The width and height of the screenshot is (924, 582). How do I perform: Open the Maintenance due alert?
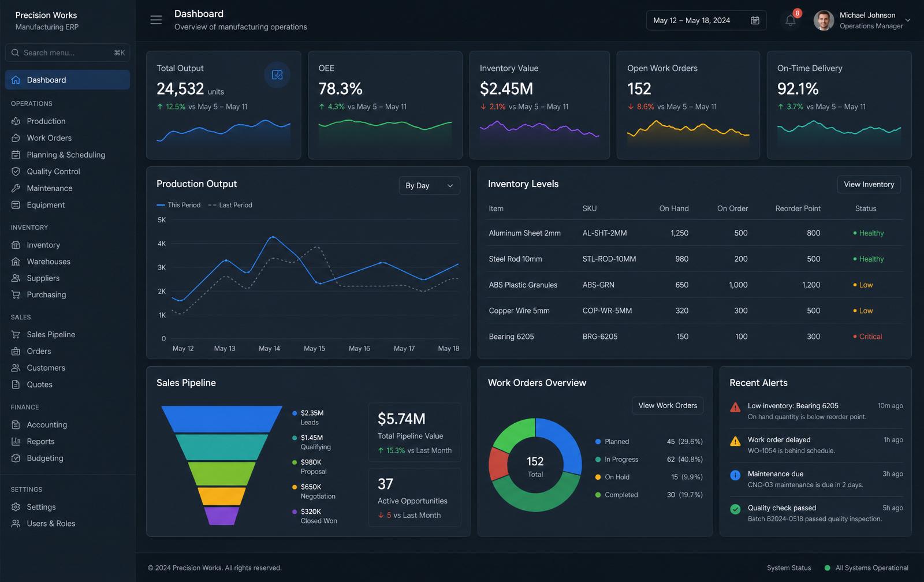pos(816,479)
